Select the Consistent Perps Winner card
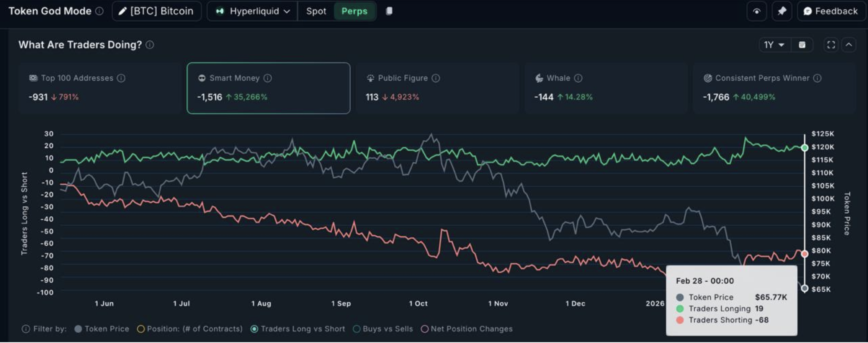 (774, 88)
